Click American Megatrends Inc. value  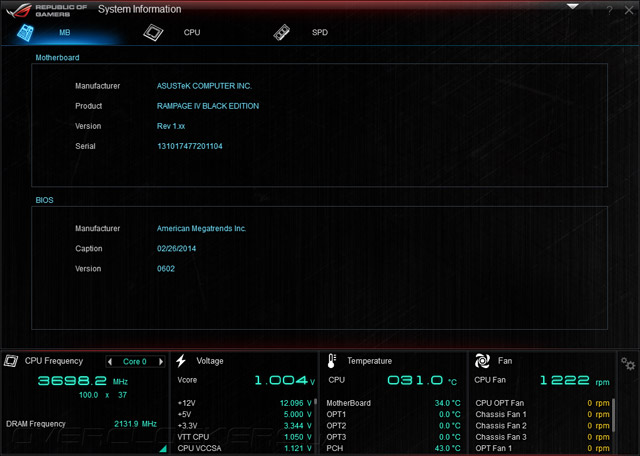[x=201, y=229]
